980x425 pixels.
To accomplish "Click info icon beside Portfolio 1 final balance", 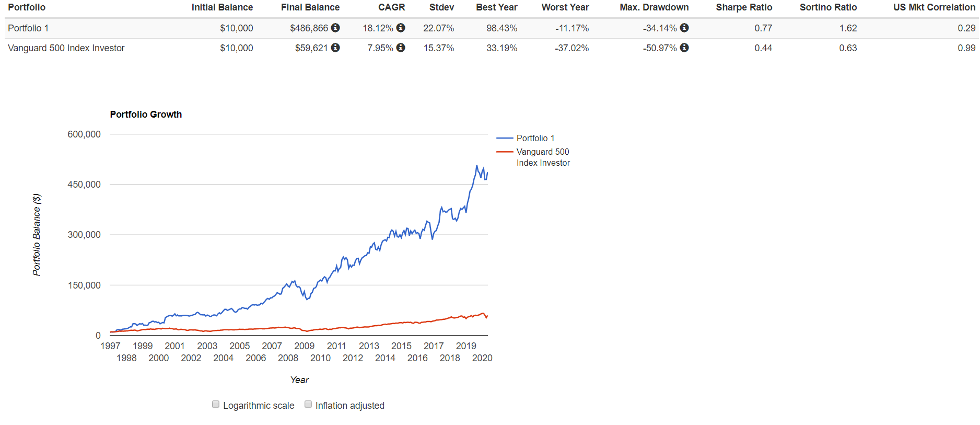I will pos(335,28).
